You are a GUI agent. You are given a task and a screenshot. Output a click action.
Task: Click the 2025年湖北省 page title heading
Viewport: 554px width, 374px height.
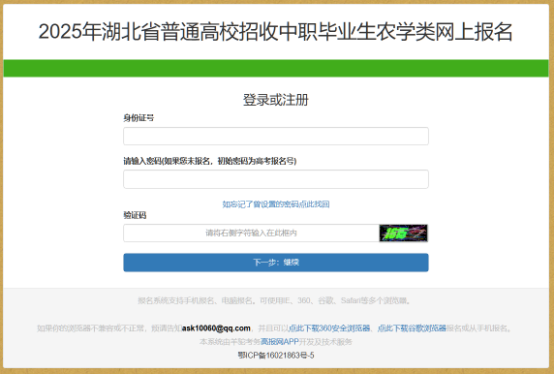click(x=276, y=32)
